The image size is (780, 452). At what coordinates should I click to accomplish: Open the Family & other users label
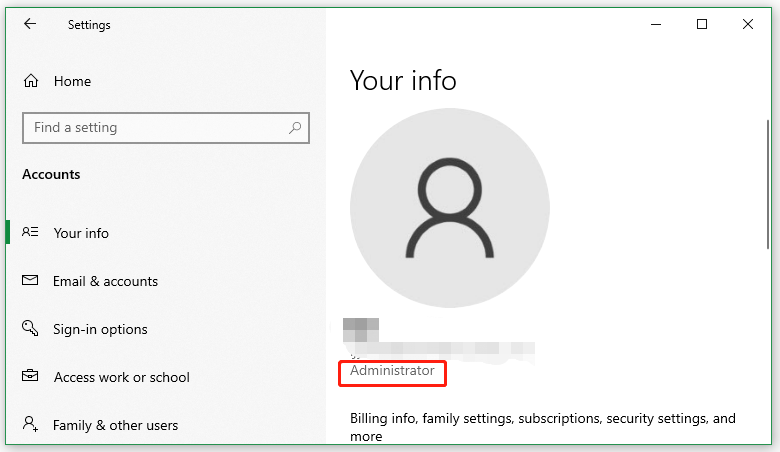pyautogui.click(x=115, y=425)
